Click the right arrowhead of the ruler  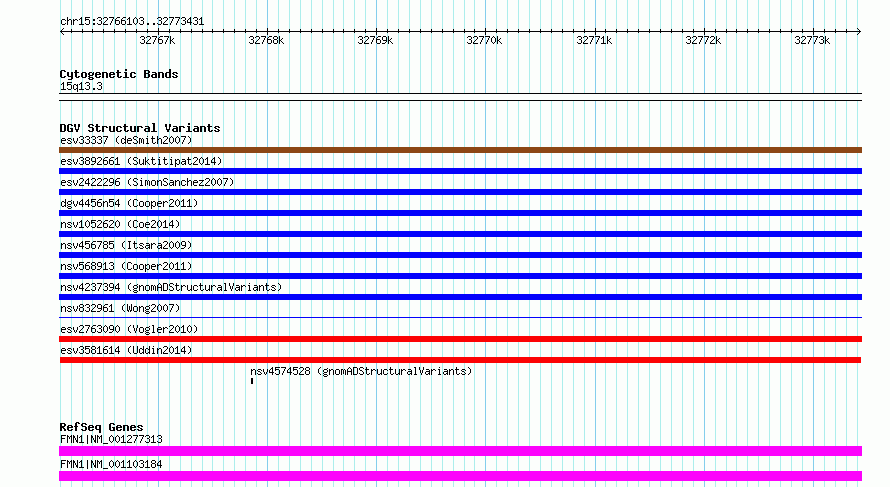(859, 31)
